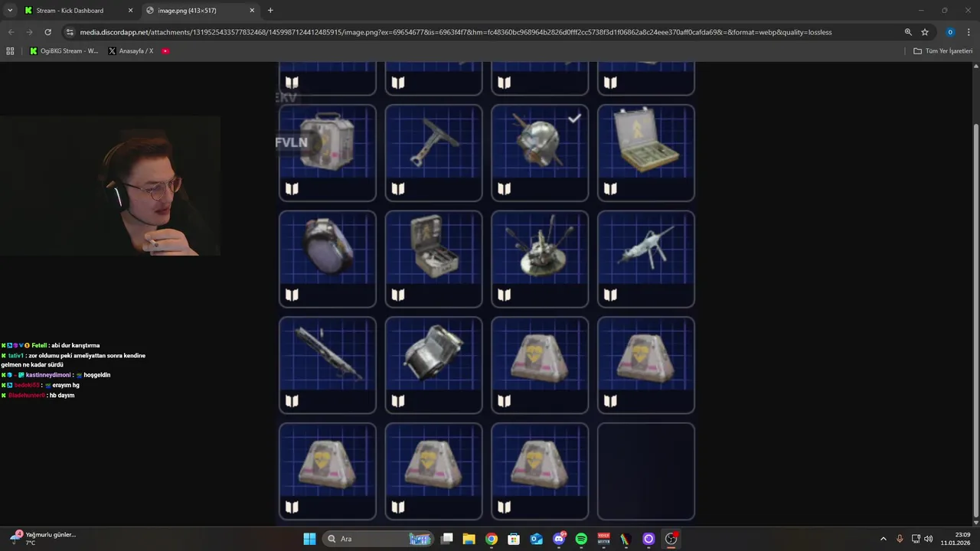Click book icon under the FVLN canister
The width and height of the screenshot is (980, 551).
pyautogui.click(x=292, y=188)
